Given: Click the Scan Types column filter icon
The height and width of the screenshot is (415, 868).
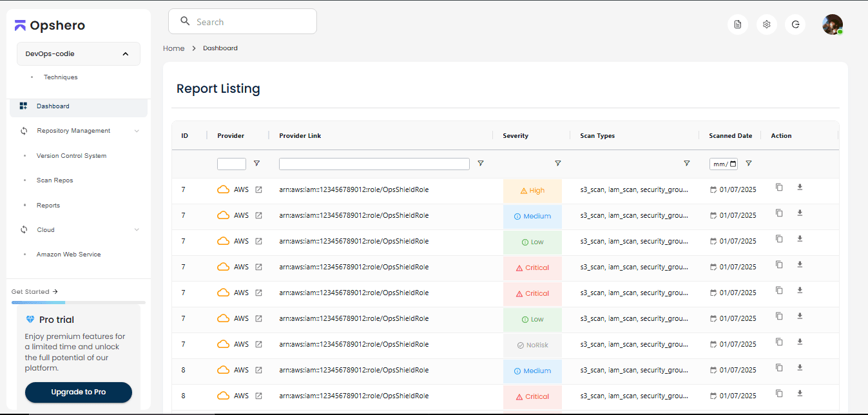Looking at the screenshot, I should [686, 164].
